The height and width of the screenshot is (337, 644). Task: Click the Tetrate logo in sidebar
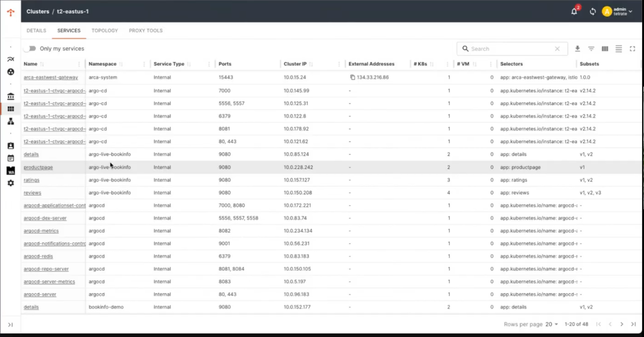coord(11,12)
